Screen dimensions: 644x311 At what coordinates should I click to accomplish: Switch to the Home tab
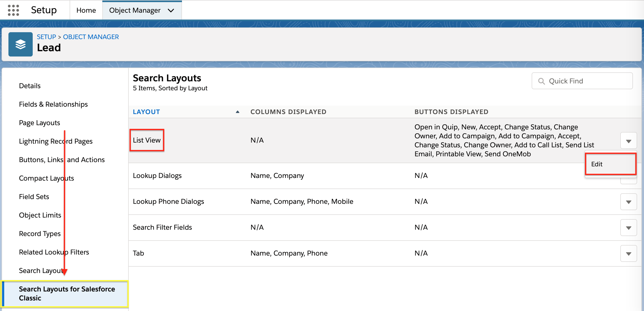[x=86, y=10]
